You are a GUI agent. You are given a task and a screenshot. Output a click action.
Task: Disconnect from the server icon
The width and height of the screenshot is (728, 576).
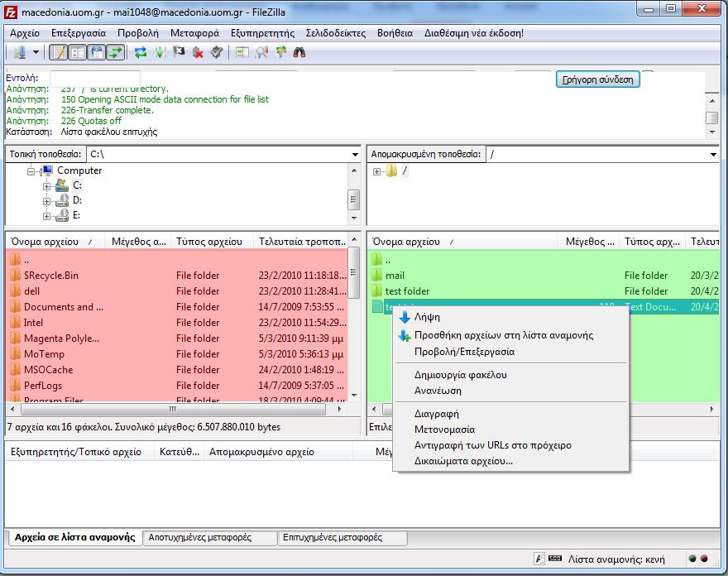pyautogui.click(x=199, y=52)
